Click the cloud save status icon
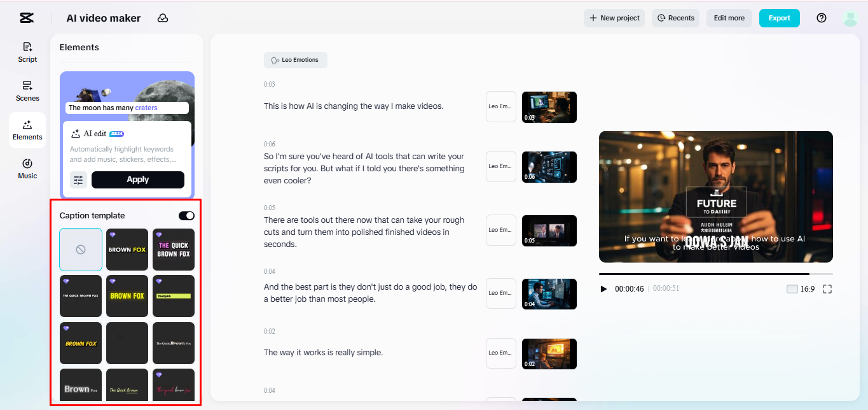868x410 pixels. click(x=163, y=18)
